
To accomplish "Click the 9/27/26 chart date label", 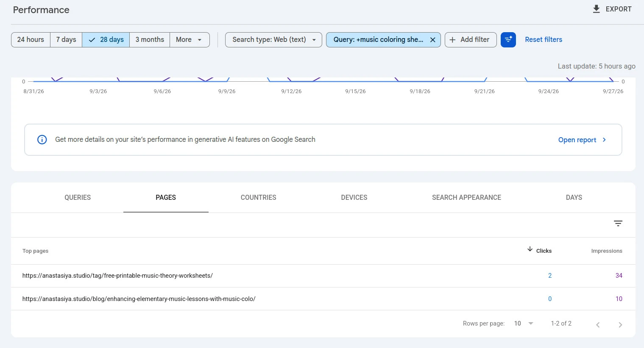I will [613, 91].
